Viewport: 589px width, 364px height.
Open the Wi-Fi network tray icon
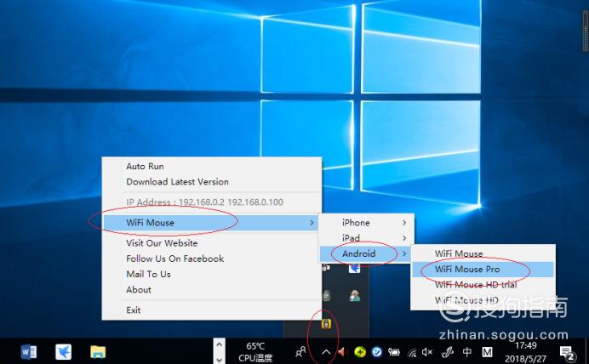click(x=412, y=352)
